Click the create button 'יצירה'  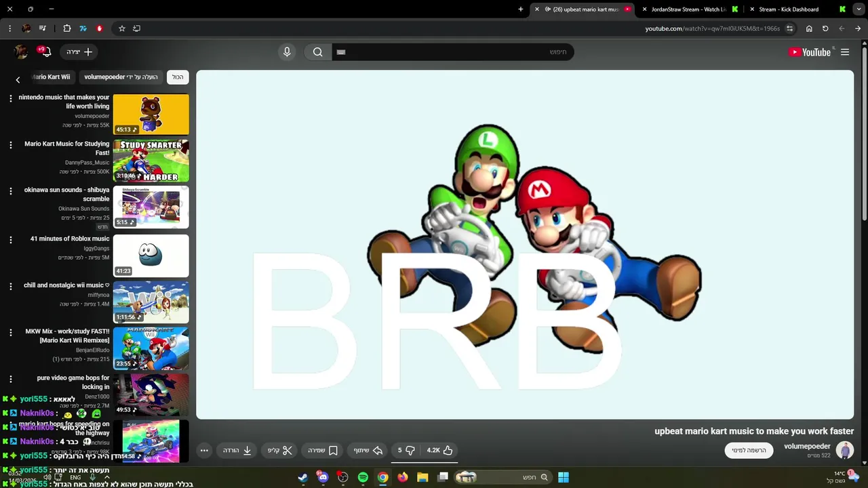79,52
